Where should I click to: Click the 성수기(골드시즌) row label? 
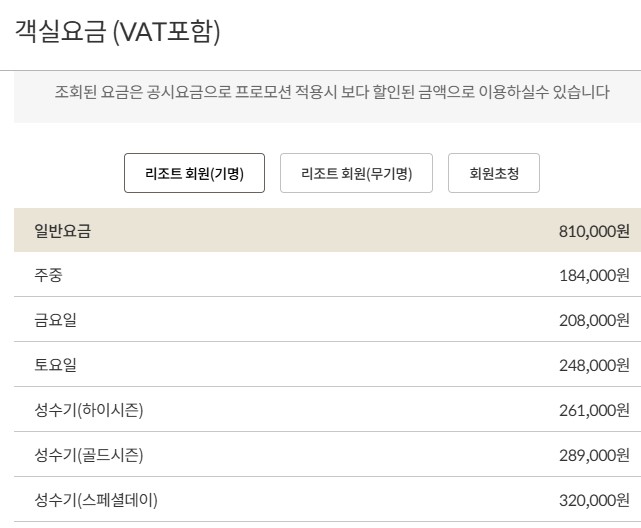click(x=89, y=455)
